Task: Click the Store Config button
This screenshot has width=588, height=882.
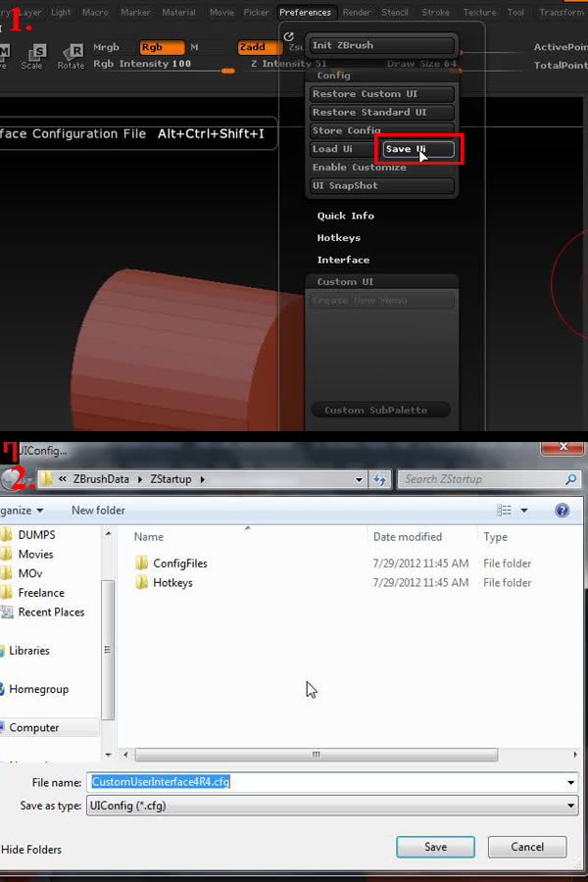Action: click(x=382, y=130)
